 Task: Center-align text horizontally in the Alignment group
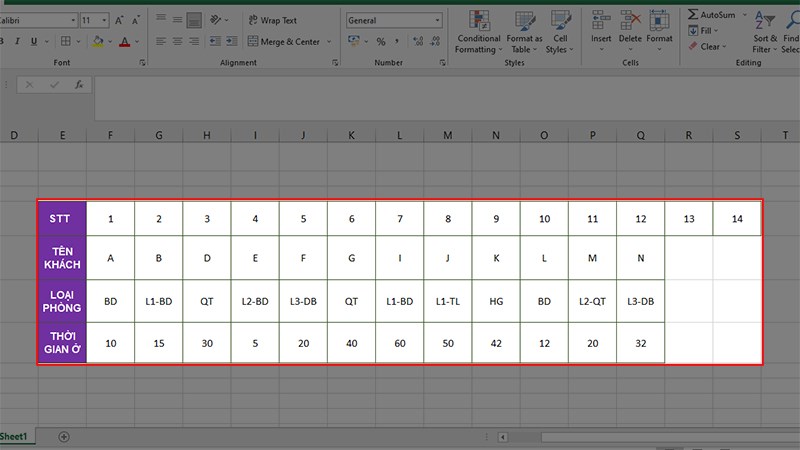(179, 41)
